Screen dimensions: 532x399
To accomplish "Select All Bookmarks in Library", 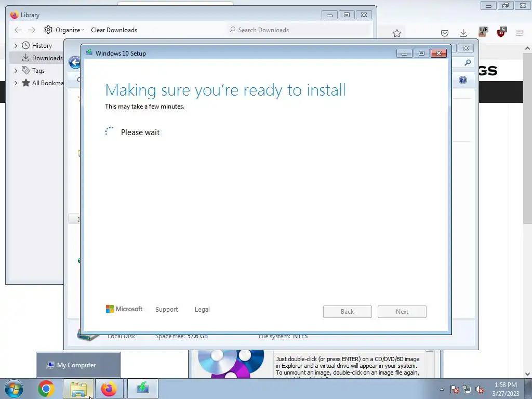I will click(43, 83).
